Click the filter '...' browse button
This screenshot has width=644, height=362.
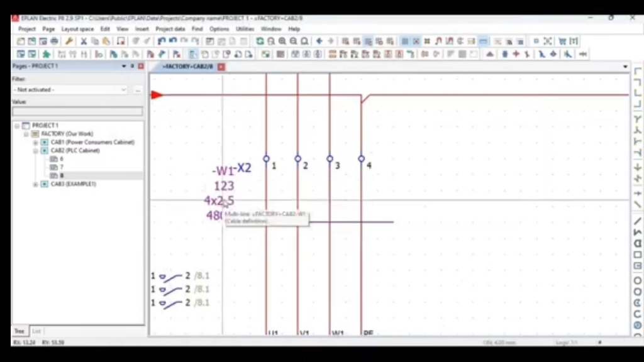point(138,89)
